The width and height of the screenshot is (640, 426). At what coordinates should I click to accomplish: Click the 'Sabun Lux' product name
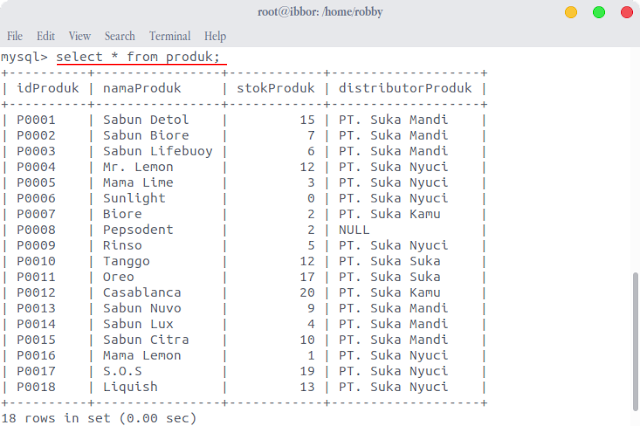[x=138, y=324]
